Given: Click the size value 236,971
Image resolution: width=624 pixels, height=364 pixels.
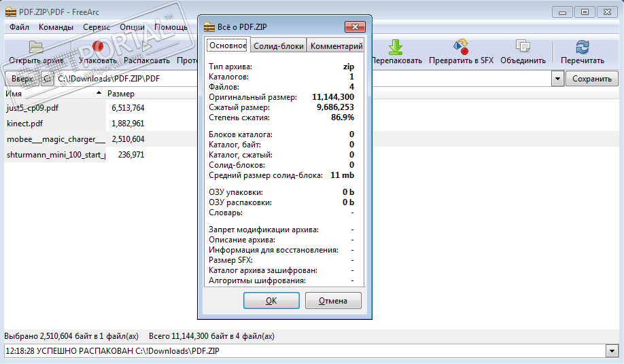Looking at the screenshot, I should pyautogui.click(x=131, y=155).
